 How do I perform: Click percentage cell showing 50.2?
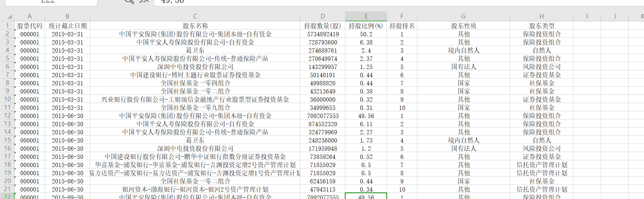pyautogui.click(x=366, y=34)
